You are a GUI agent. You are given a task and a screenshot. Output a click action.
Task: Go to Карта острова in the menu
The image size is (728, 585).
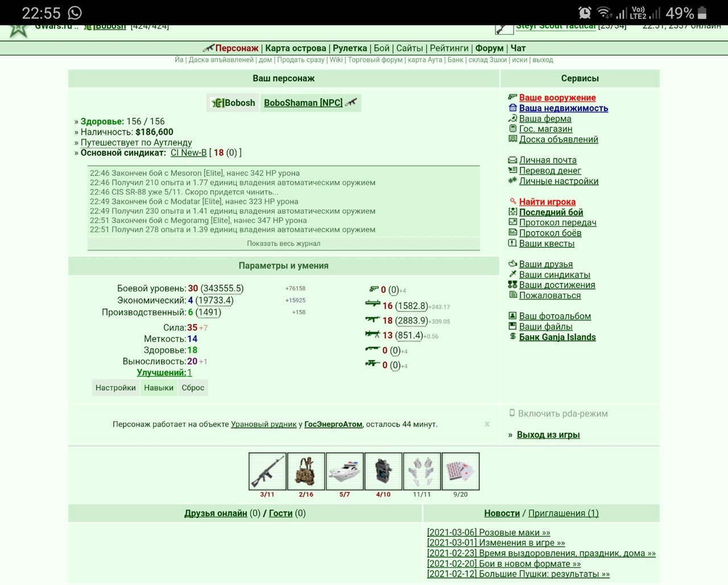tap(296, 48)
